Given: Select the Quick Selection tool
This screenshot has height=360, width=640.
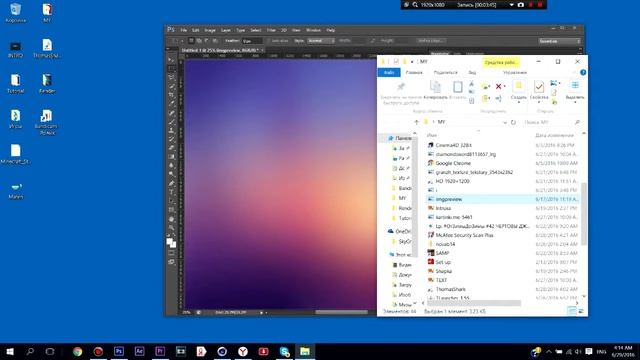Looking at the screenshot, I should click(x=171, y=86).
